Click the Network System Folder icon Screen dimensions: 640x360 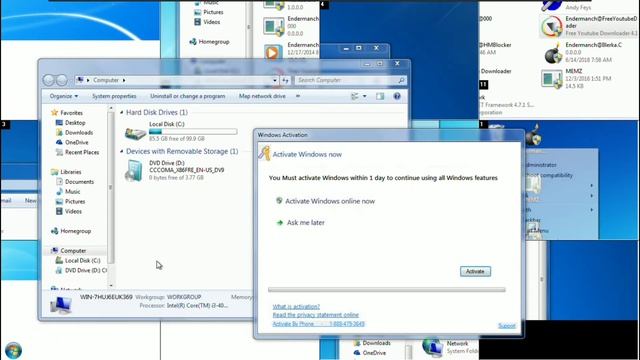(x=433, y=347)
